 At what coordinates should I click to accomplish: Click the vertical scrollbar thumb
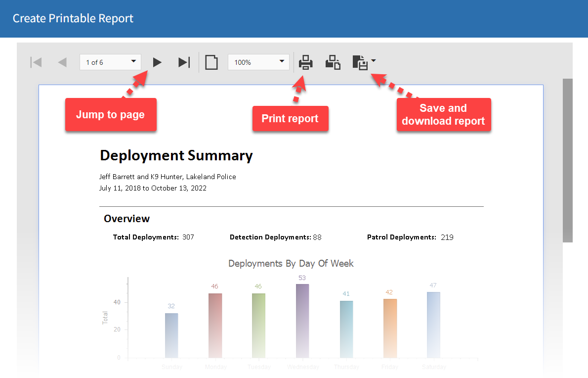(x=568, y=160)
